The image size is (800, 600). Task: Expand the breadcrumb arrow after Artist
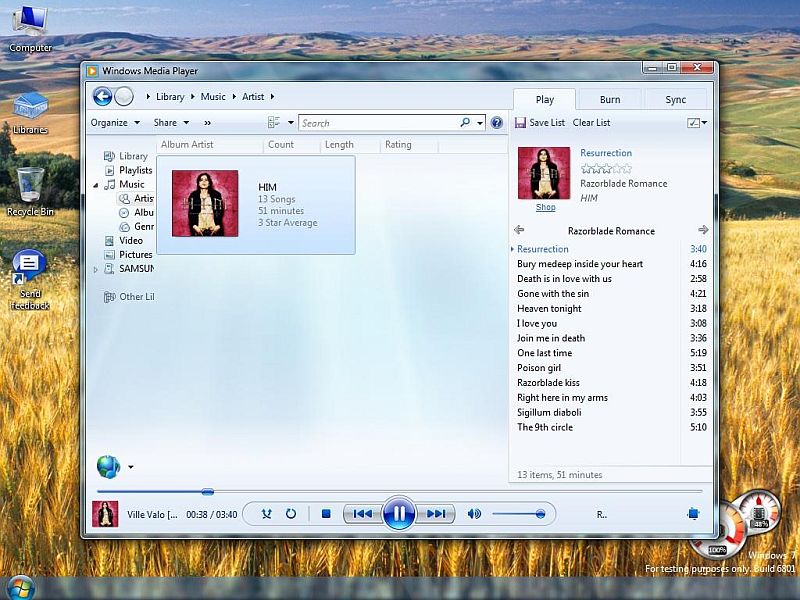point(272,96)
